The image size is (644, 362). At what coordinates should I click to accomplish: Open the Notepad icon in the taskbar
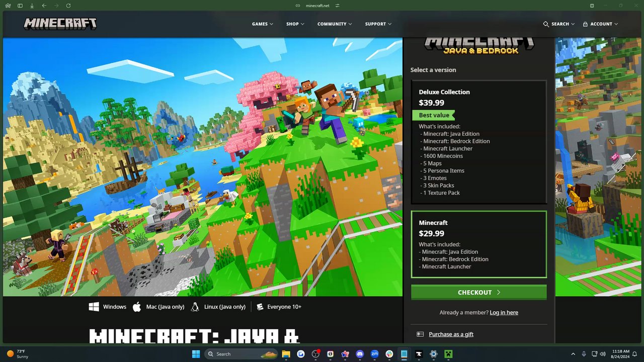404,354
